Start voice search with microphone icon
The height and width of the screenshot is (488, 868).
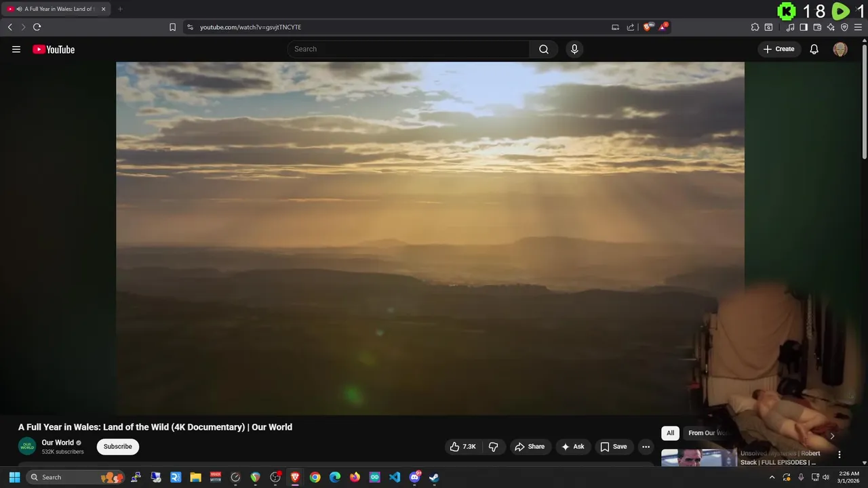(574, 49)
